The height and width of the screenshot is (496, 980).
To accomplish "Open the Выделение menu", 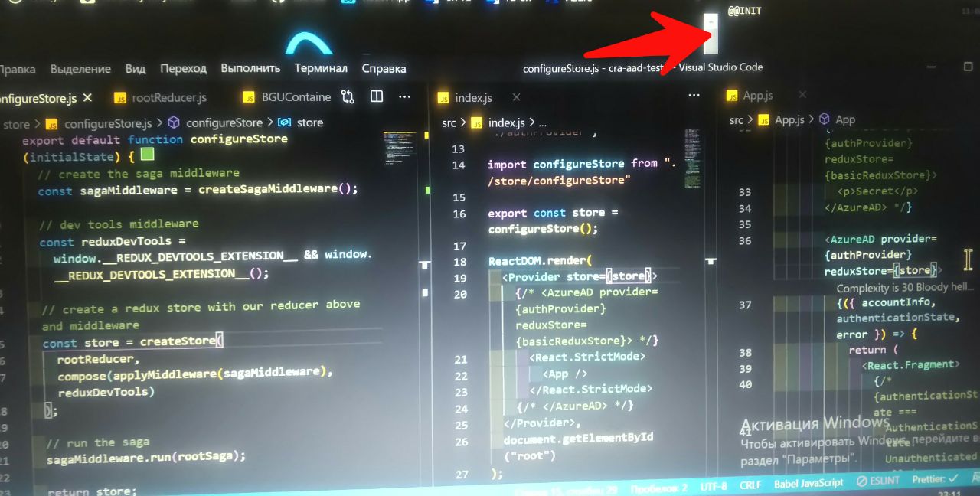I will (80, 69).
